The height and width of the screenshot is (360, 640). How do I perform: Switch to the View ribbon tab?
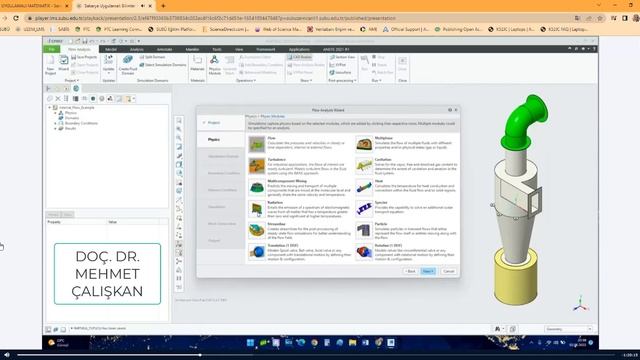pos(239,49)
